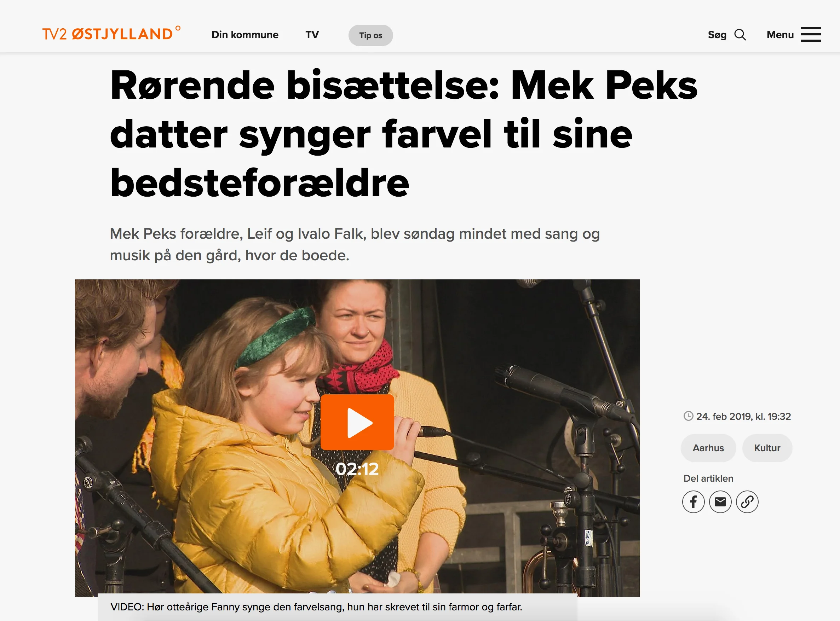The height and width of the screenshot is (621, 840).
Task: Share the article on Facebook
Action: pyautogui.click(x=694, y=502)
